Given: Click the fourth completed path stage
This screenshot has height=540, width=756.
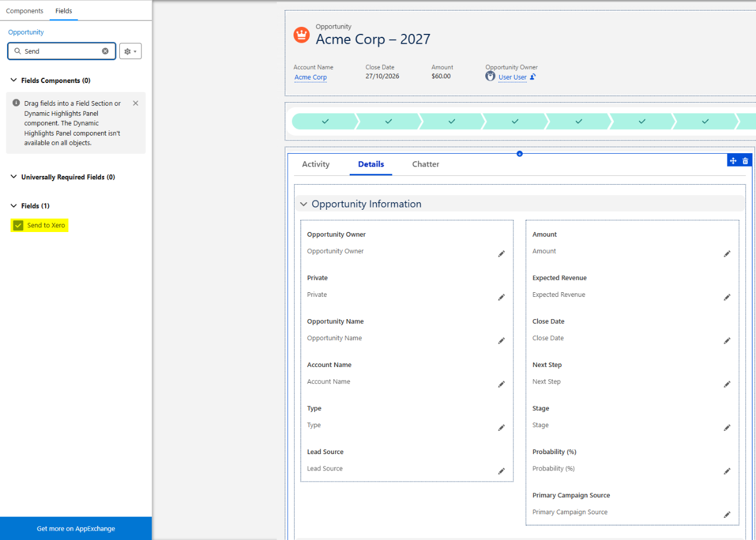Looking at the screenshot, I should 515,121.
